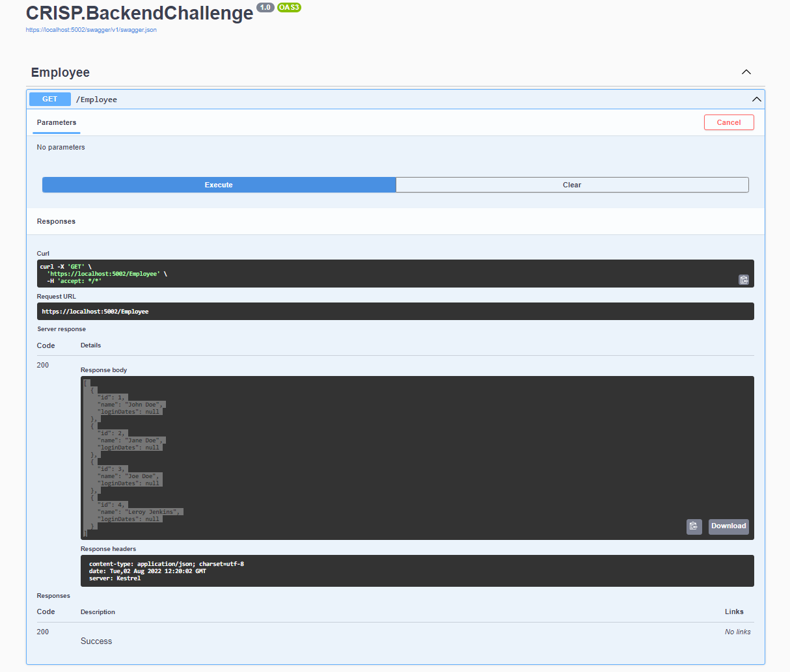The width and height of the screenshot is (790, 672).
Task: Click "Joe Doe" name in response body
Action: point(141,476)
